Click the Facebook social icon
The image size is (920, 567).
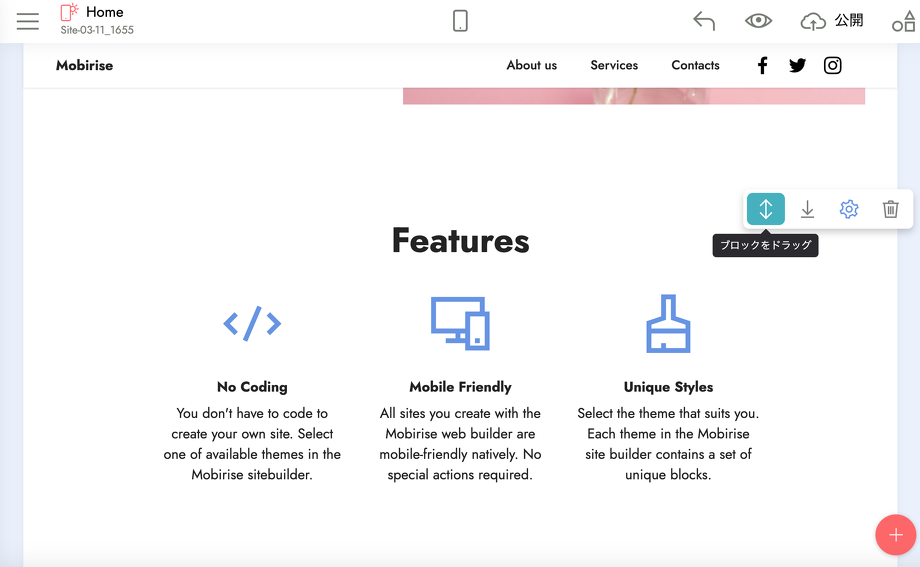[x=762, y=65]
